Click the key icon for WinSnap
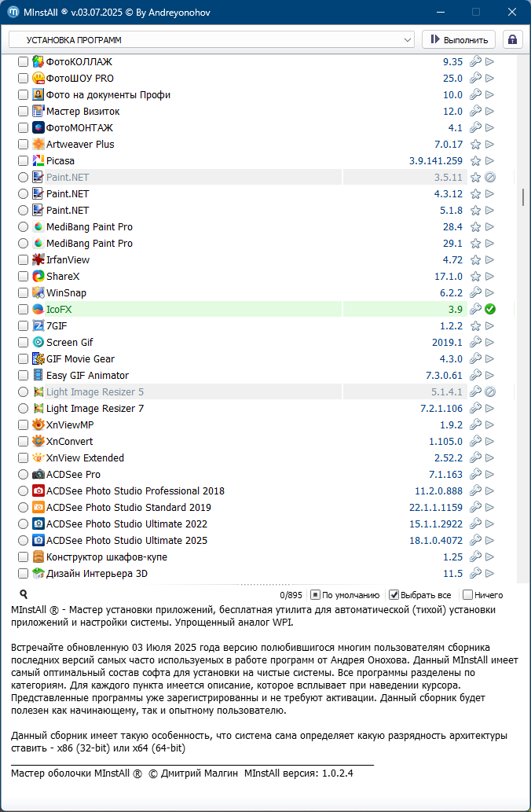The image size is (531, 812). point(475,292)
